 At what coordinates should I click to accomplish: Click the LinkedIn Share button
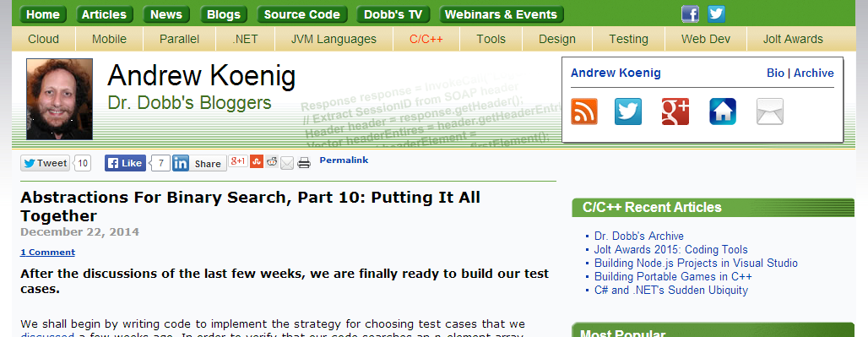[x=199, y=163]
